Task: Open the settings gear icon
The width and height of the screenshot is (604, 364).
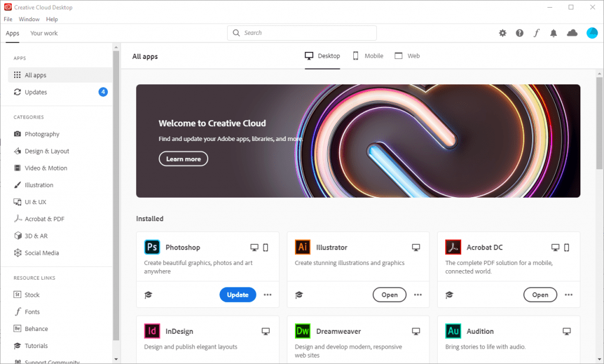Action: click(503, 33)
